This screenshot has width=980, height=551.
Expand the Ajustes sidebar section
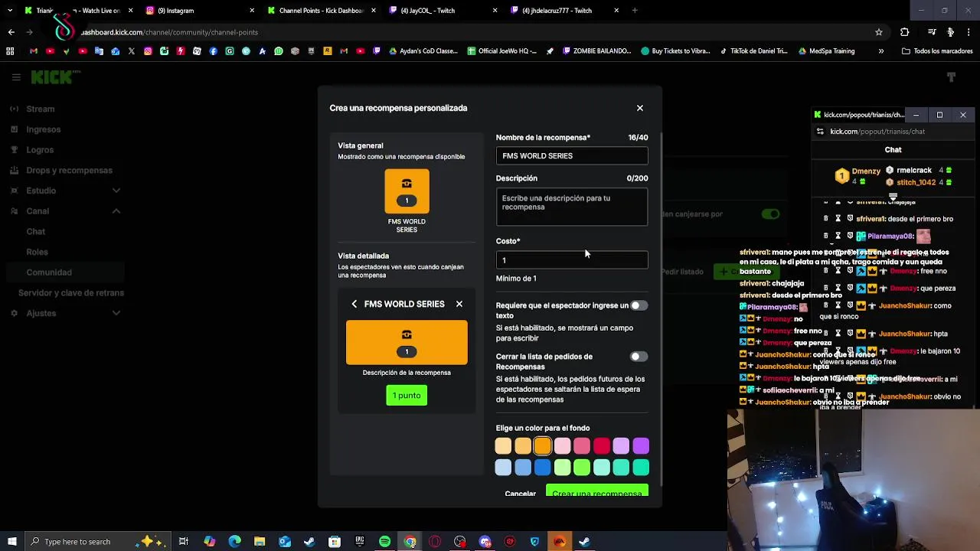point(116,313)
